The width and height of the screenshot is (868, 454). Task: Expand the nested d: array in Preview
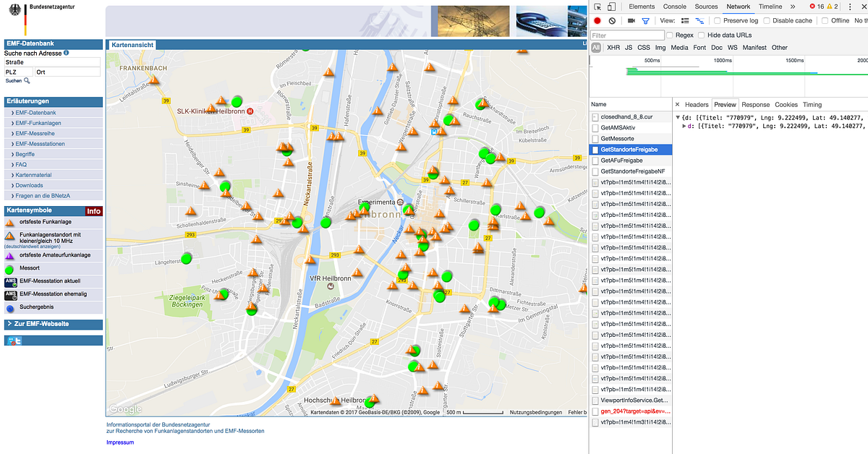tap(685, 126)
